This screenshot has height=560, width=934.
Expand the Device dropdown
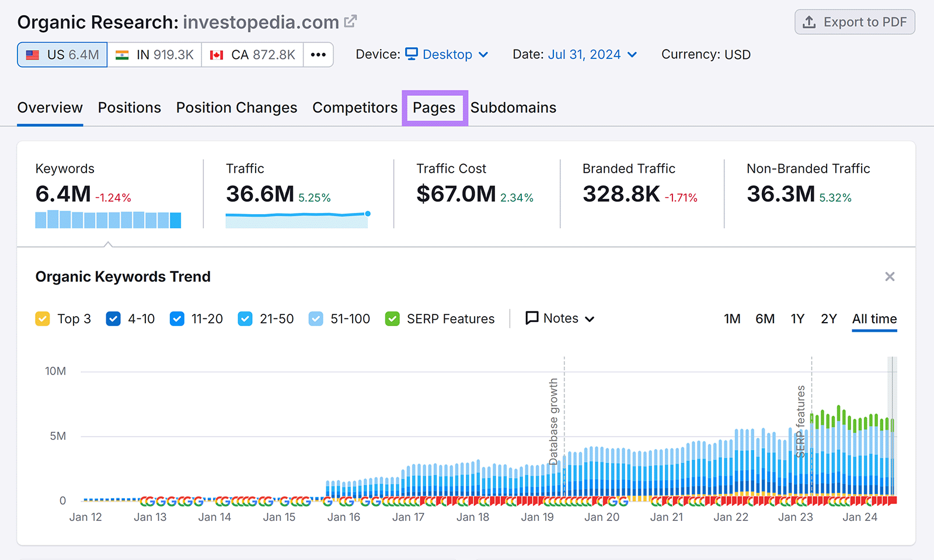pos(484,54)
